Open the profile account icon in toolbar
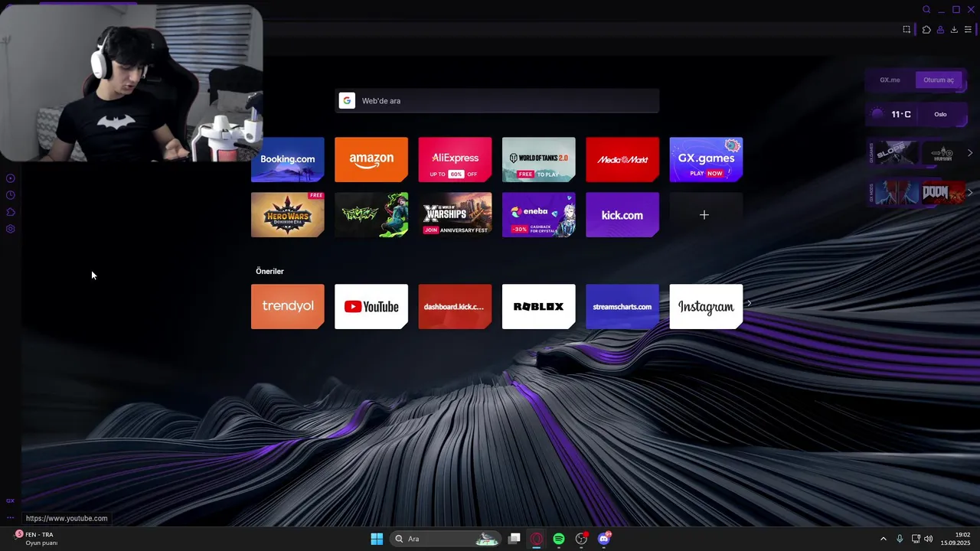 (940, 29)
